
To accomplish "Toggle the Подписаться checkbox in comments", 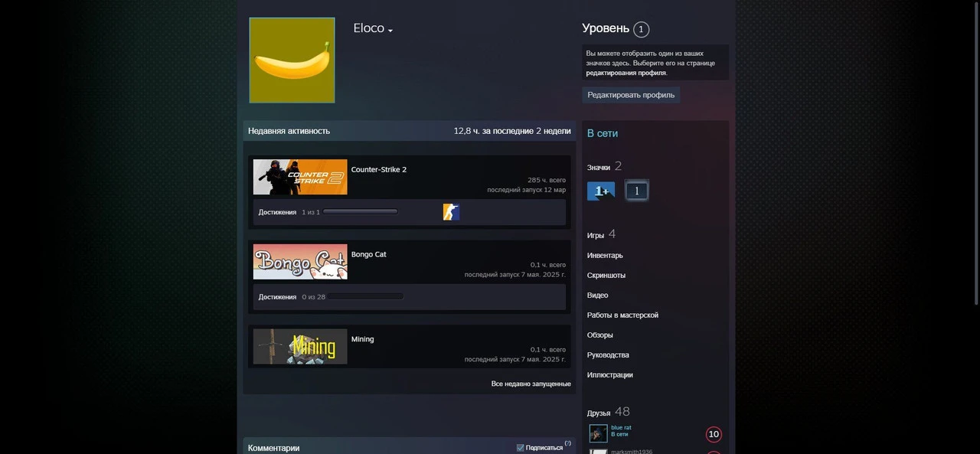I will [521, 448].
